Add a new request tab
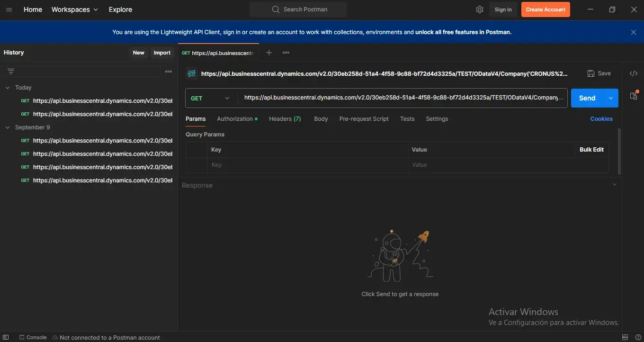The width and height of the screenshot is (644, 342). coord(269,53)
